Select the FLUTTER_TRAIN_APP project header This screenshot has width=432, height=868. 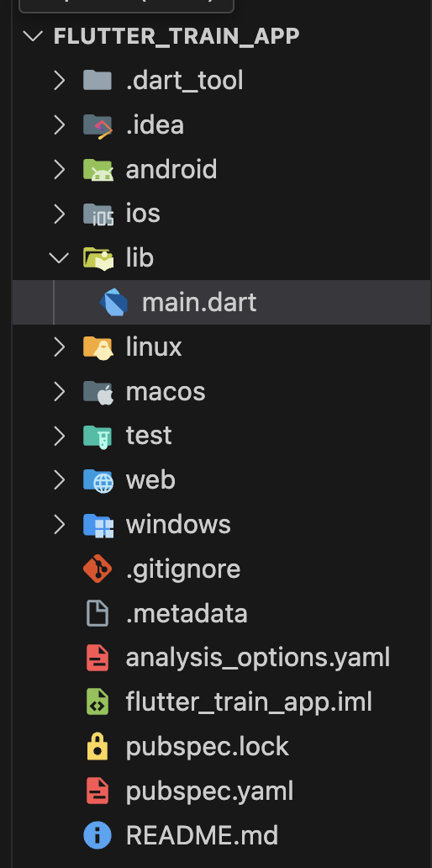point(176,36)
